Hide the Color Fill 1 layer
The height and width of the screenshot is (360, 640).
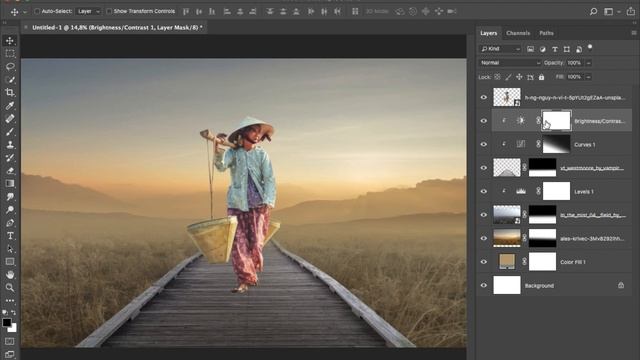484,262
